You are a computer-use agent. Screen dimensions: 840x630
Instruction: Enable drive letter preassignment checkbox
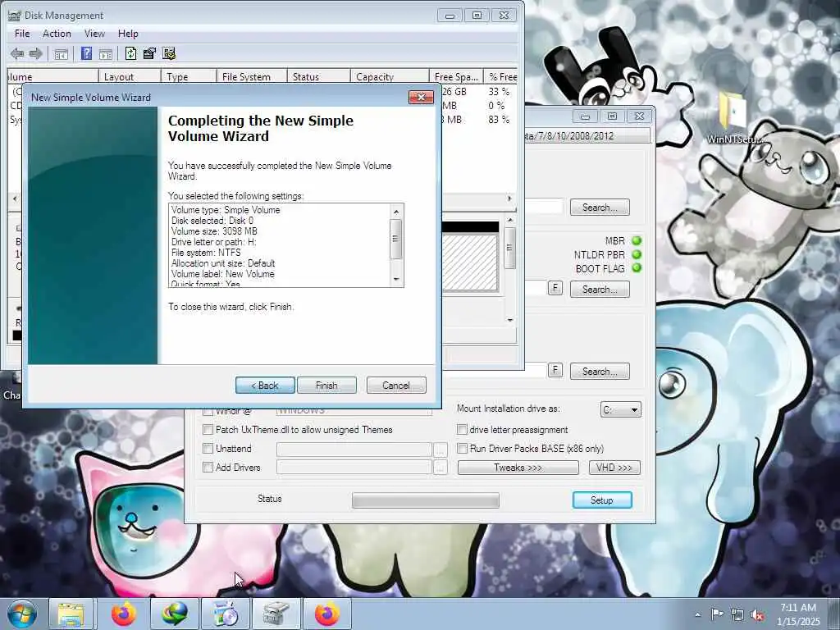462,430
